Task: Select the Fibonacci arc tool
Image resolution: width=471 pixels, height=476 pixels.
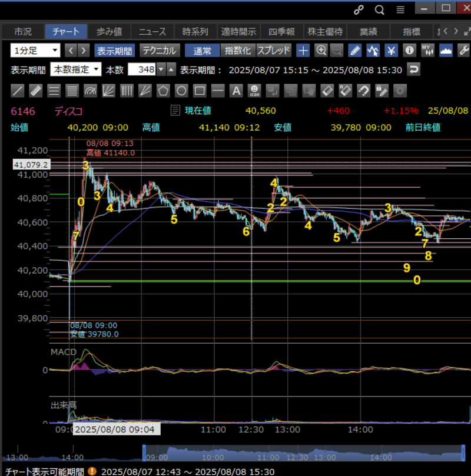Action: (x=90, y=91)
